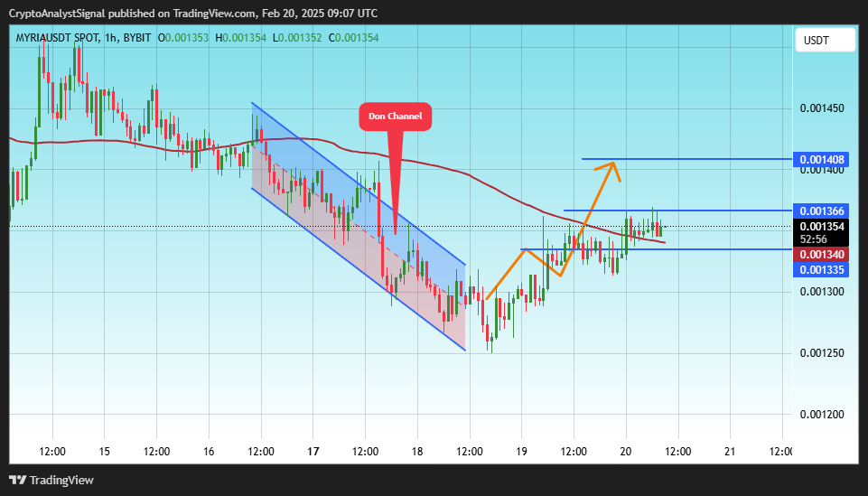Click date 19 on time axis
This screenshot has width=868, height=496.
coord(521,452)
